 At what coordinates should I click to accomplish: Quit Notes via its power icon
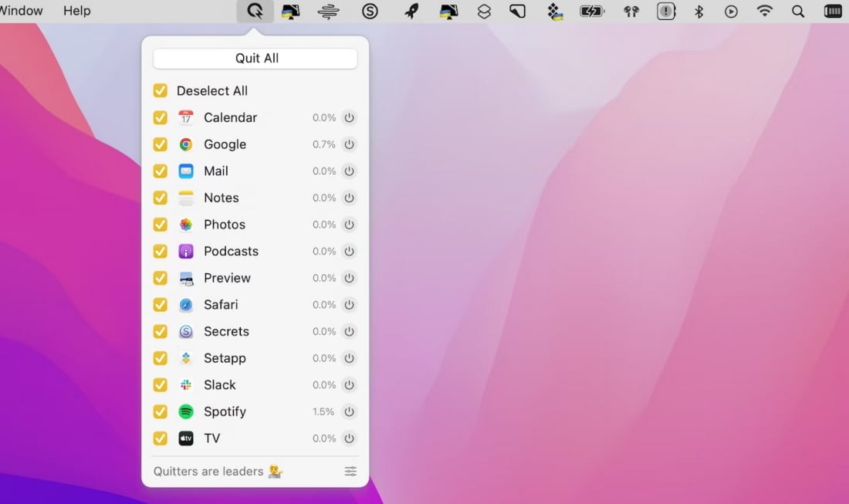349,198
